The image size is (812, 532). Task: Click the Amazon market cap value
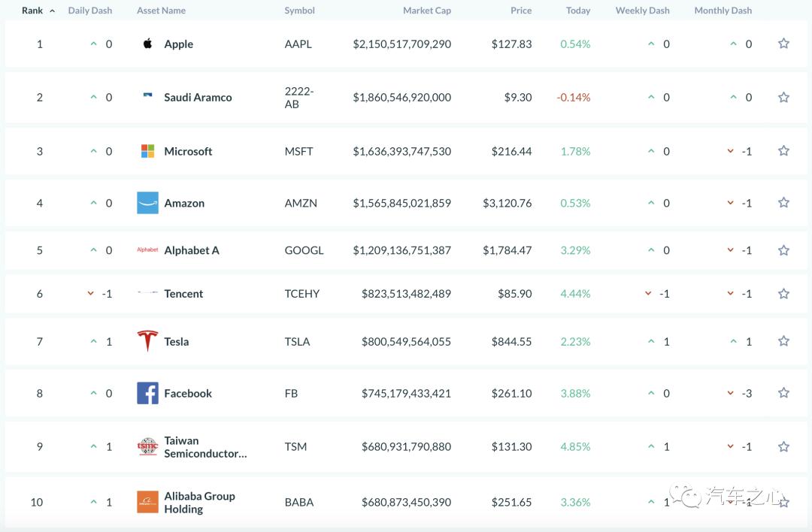(x=401, y=203)
